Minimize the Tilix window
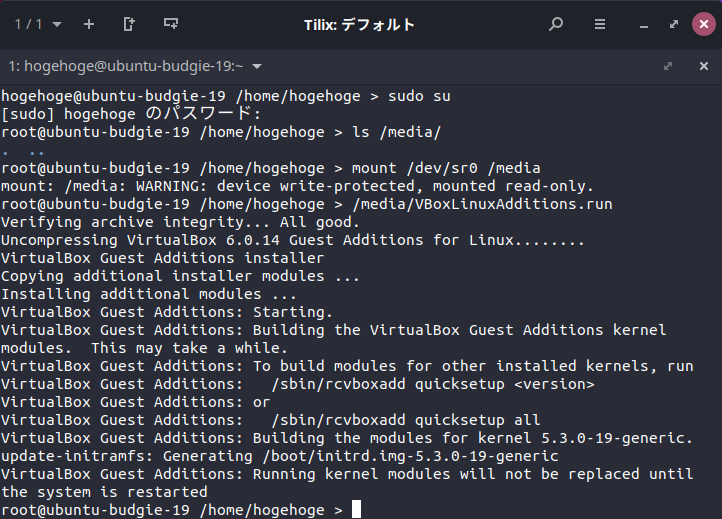 (x=644, y=25)
